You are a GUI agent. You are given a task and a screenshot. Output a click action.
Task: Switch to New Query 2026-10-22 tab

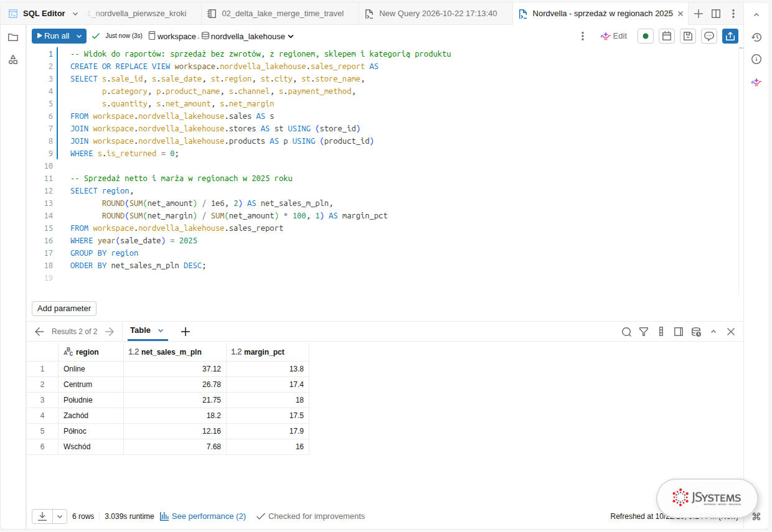click(x=436, y=14)
